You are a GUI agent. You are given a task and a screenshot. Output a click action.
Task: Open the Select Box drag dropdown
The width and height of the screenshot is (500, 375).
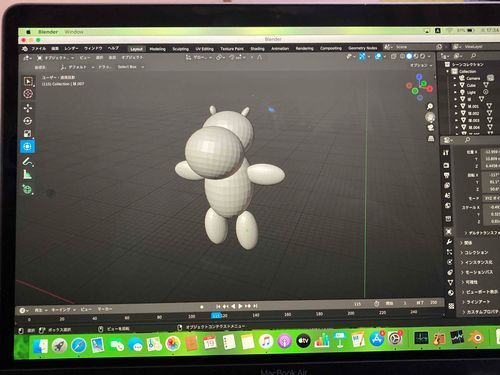pos(130,67)
